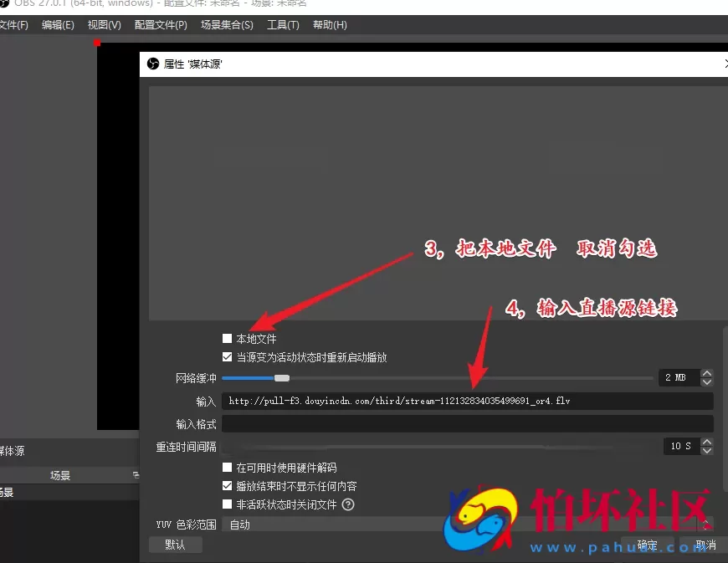Enable 非活跃状态时关闭文件 checkbox
This screenshot has height=563, width=728.
(228, 504)
